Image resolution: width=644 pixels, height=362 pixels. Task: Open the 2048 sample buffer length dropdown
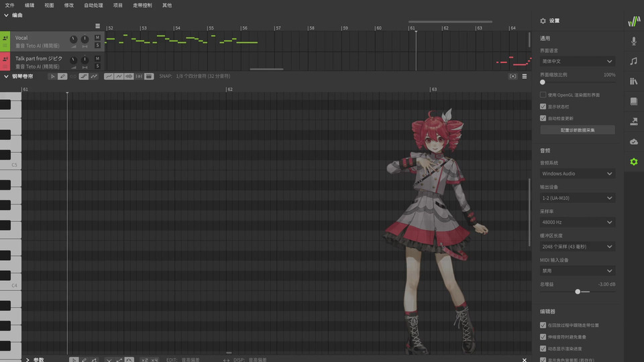point(577,247)
